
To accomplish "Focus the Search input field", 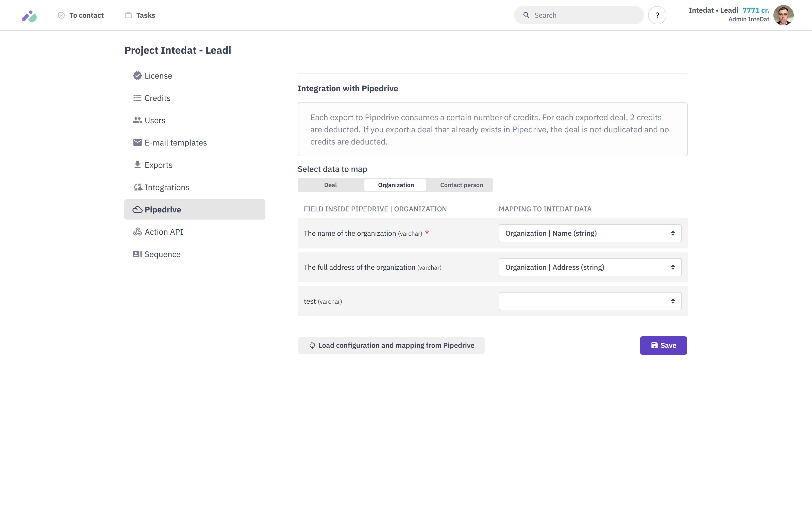I will coord(584,15).
